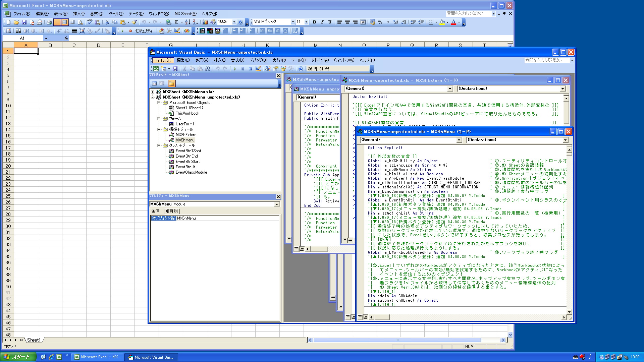The width and height of the screenshot is (644, 362).
Task: Toggle Design Mode in the VBA toolbar
Action: click(x=258, y=69)
